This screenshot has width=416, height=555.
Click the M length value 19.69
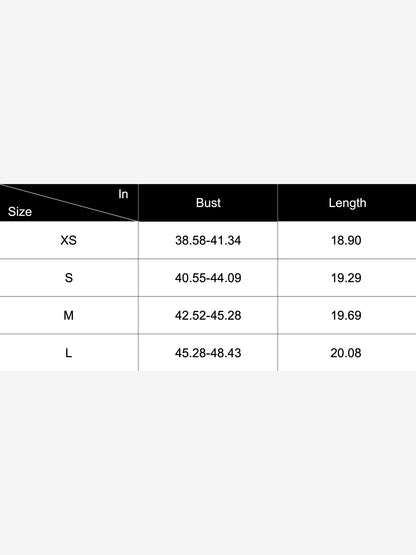pyautogui.click(x=346, y=315)
